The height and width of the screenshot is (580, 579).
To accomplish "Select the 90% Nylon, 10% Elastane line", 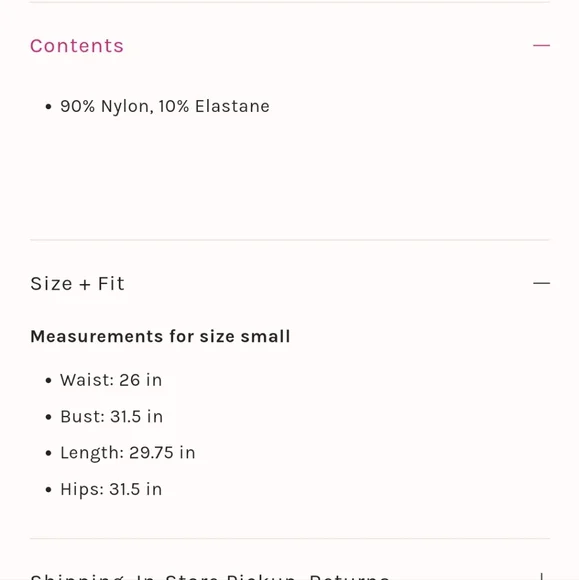I will coord(165,106).
